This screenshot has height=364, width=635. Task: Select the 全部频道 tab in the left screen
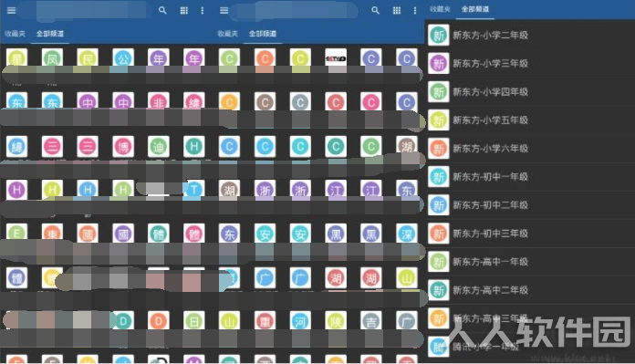click(x=50, y=34)
